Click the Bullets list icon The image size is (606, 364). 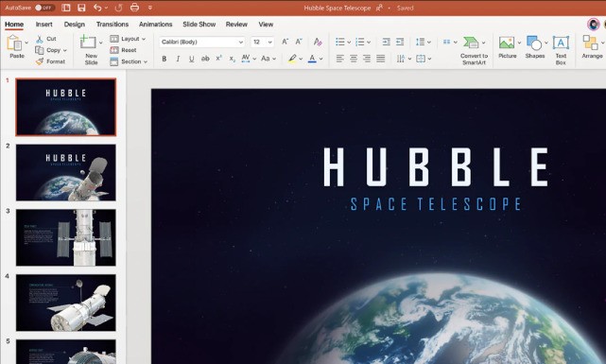tap(340, 42)
